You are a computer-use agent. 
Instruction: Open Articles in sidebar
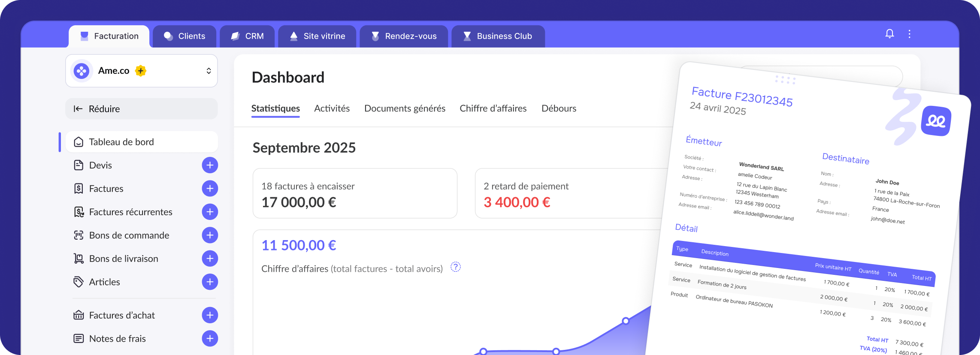[104, 282]
